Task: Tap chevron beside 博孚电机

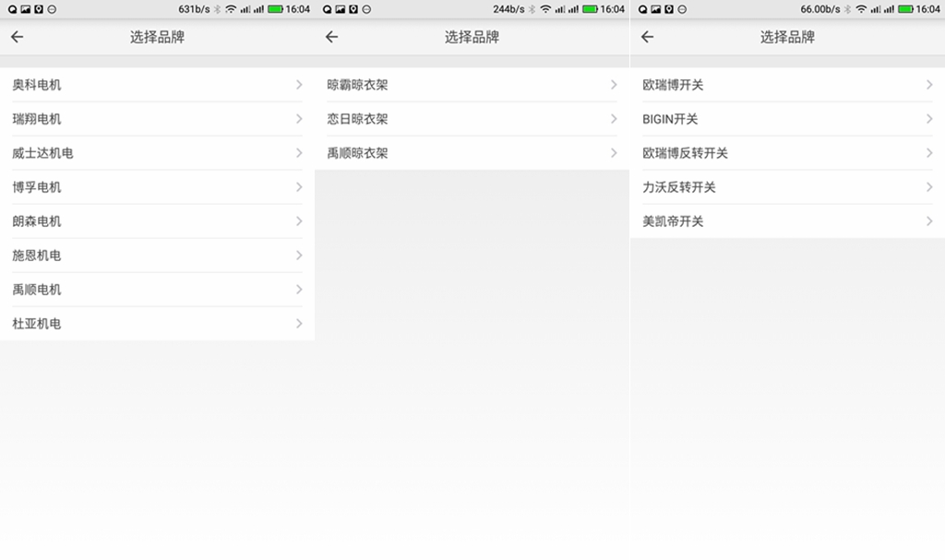Action: click(x=299, y=187)
